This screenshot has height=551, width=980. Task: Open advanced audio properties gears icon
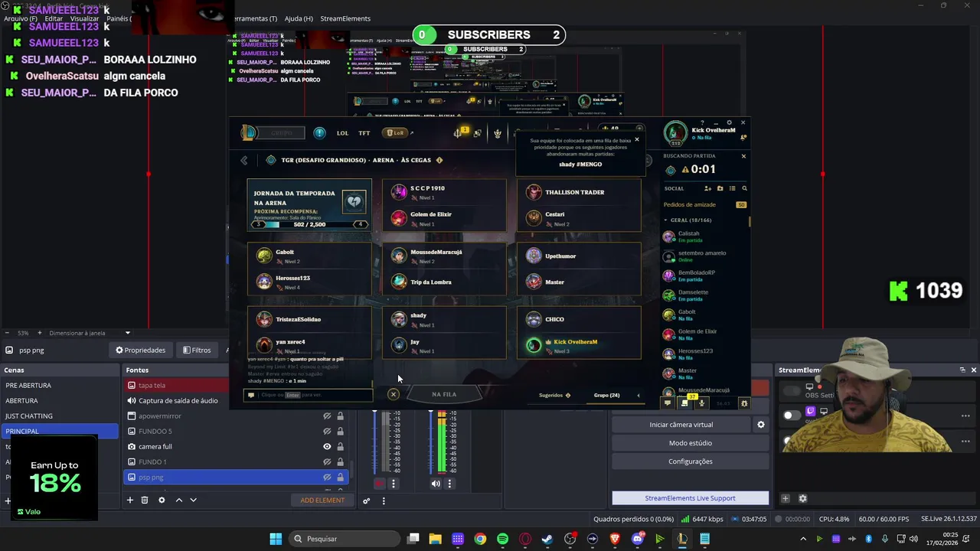(367, 500)
